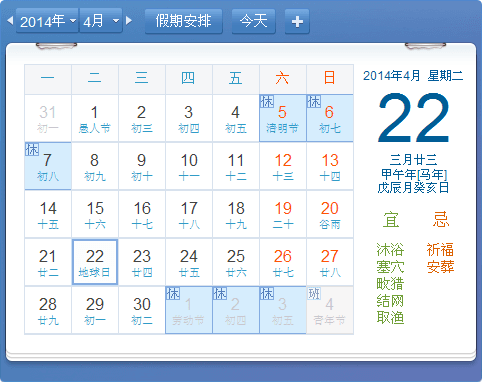Select April 26 廿七
The height and width of the screenshot is (382, 482).
(x=283, y=262)
